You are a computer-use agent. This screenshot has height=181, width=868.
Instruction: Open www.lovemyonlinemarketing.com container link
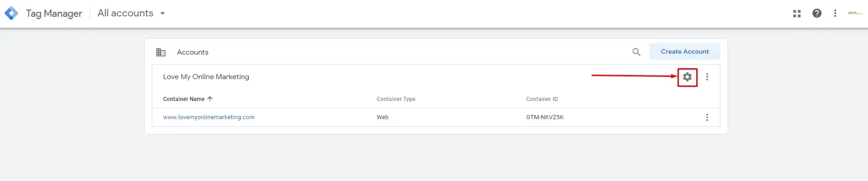(x=209, y=117)
